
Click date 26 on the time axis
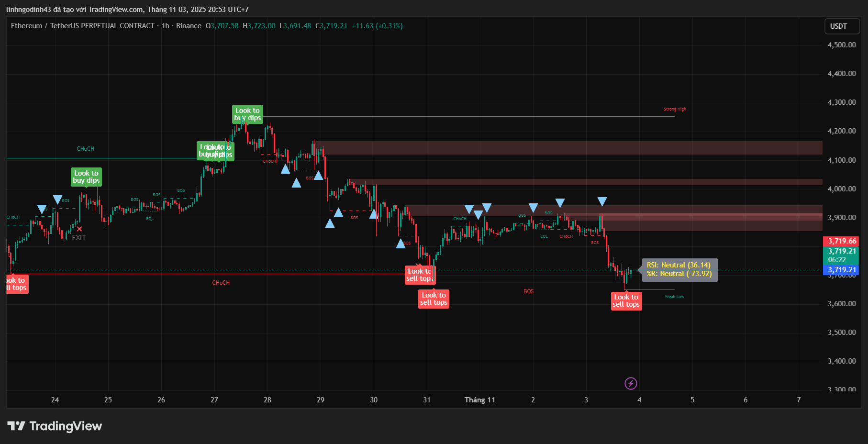161,400
